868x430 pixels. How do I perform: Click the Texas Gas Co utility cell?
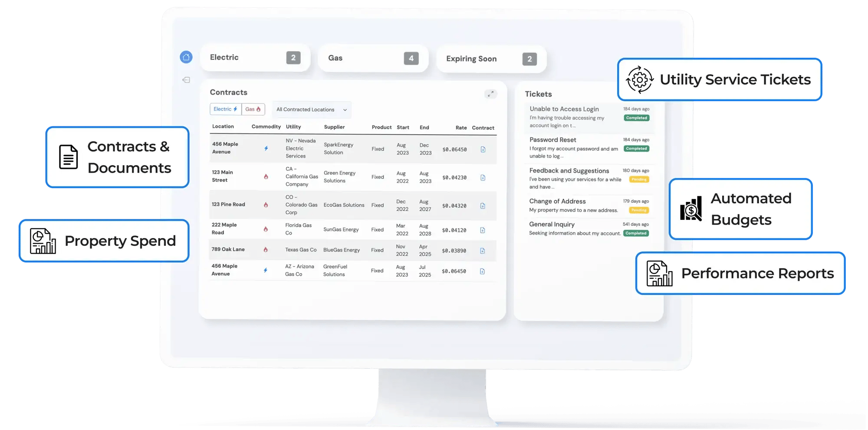[x=301, y=250]
